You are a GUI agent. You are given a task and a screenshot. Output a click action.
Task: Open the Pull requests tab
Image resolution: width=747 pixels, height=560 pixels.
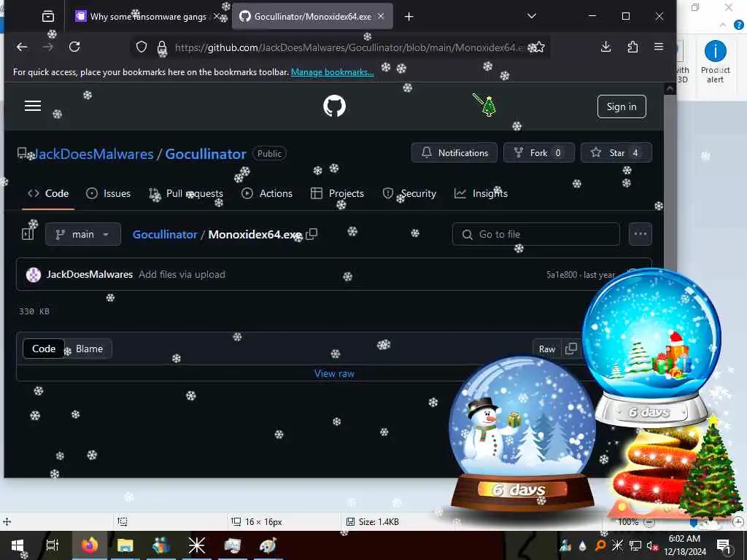point(186,193)
